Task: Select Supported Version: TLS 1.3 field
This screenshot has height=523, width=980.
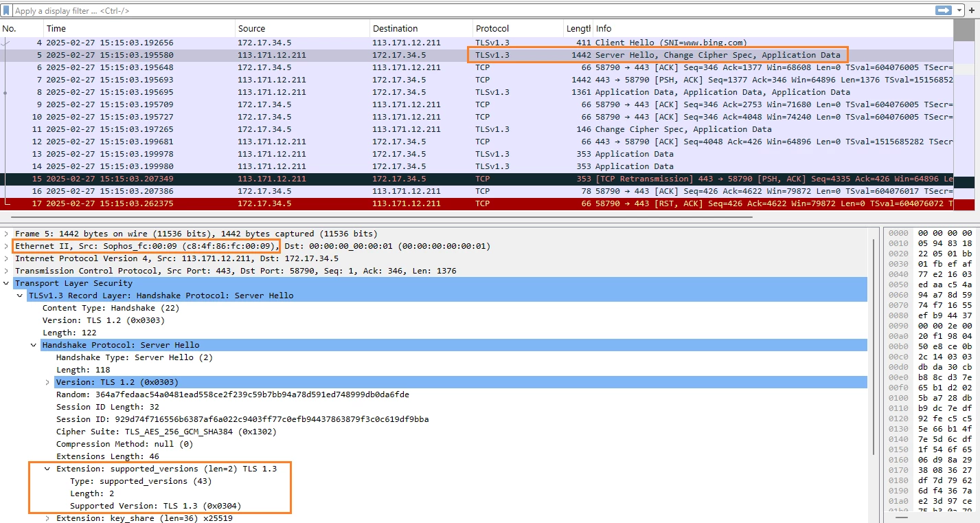Action: pos(156,506)
